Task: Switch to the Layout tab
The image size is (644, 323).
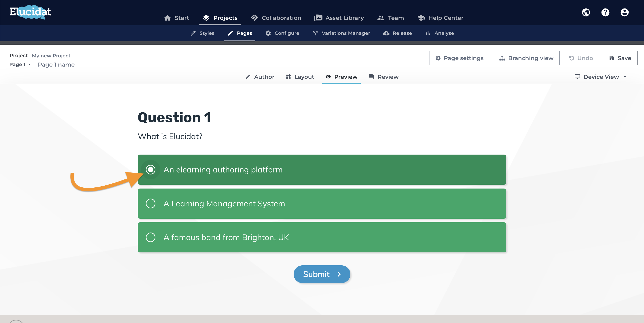Action: [300, 77]
